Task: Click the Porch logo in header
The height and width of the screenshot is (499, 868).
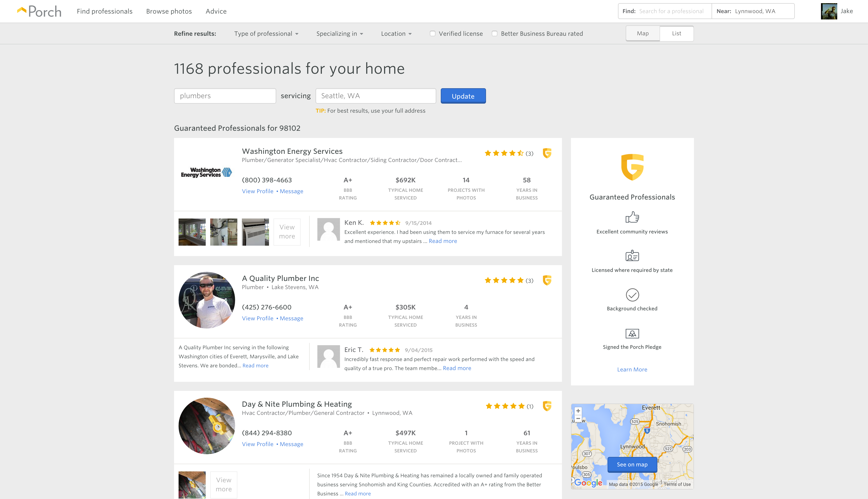Action: pos(39,11)
